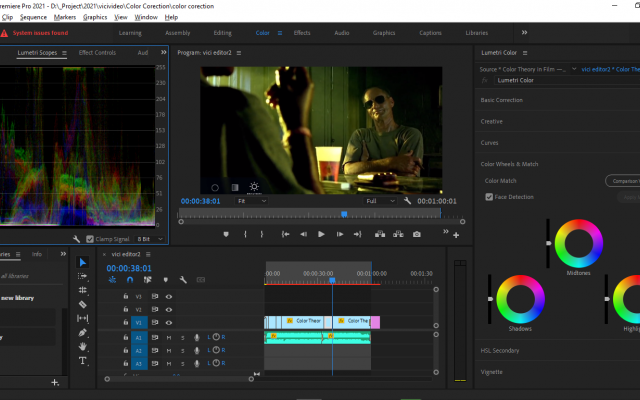Enable voice-over record on A1
The image size is (640, 400).
coord(197,338)
